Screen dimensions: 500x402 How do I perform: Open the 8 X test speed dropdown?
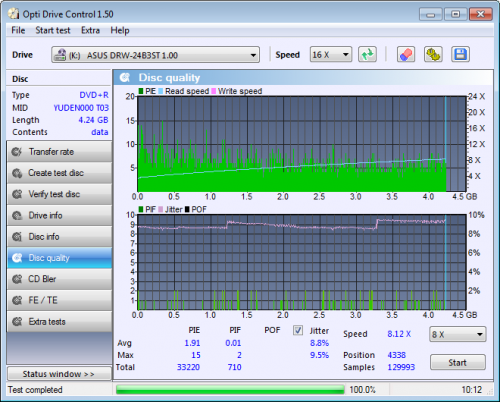click(x=457, y=334)
